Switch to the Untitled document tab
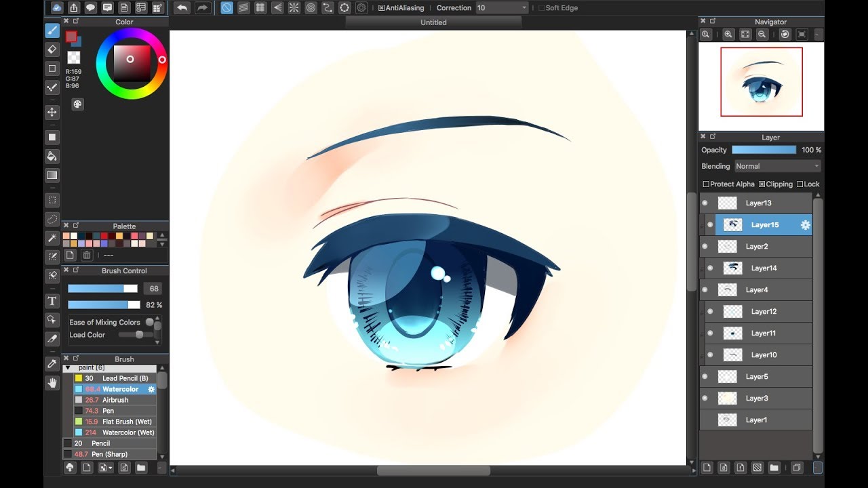This screenshot has width=868, height=488. pyautogui.click(x=433, y=22)
